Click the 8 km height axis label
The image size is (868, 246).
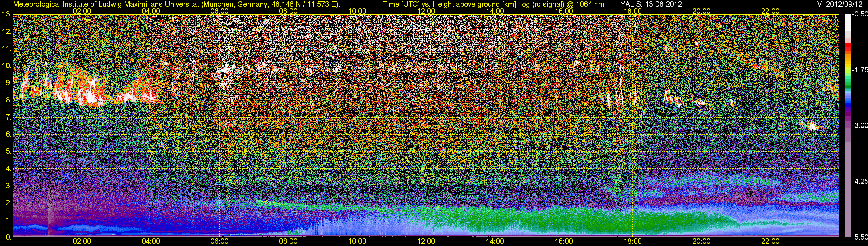(x=8, y=100)
